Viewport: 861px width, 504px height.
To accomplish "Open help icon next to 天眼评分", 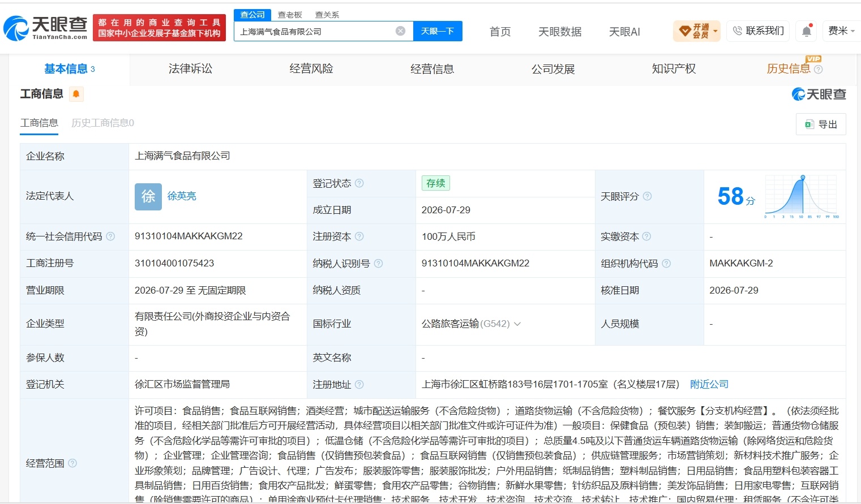I will (647, 196).
